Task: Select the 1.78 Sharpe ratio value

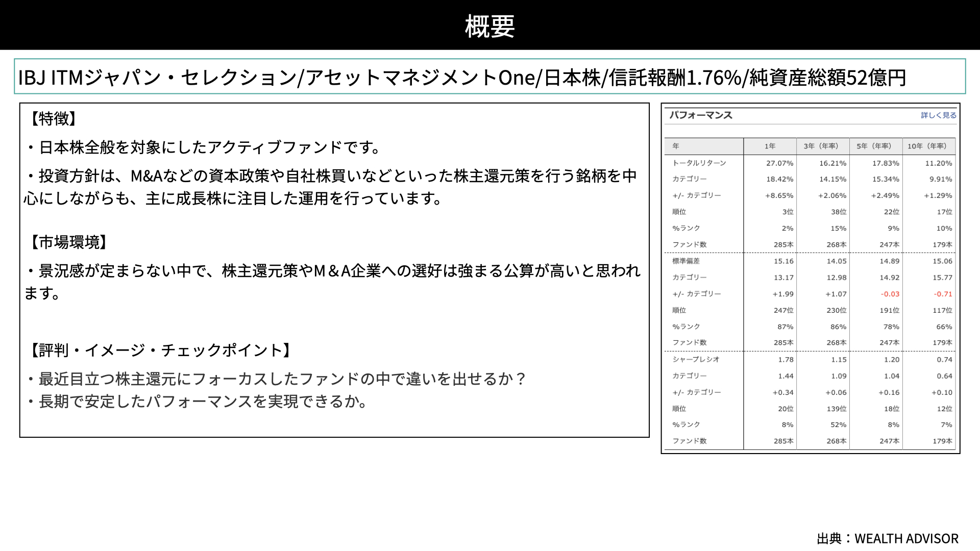Action: (x=786, y=360)
